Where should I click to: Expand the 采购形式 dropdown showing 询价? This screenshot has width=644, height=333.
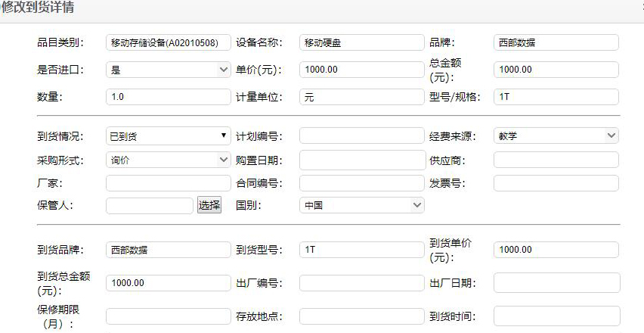pyautogui.click(x=169, y=160)
